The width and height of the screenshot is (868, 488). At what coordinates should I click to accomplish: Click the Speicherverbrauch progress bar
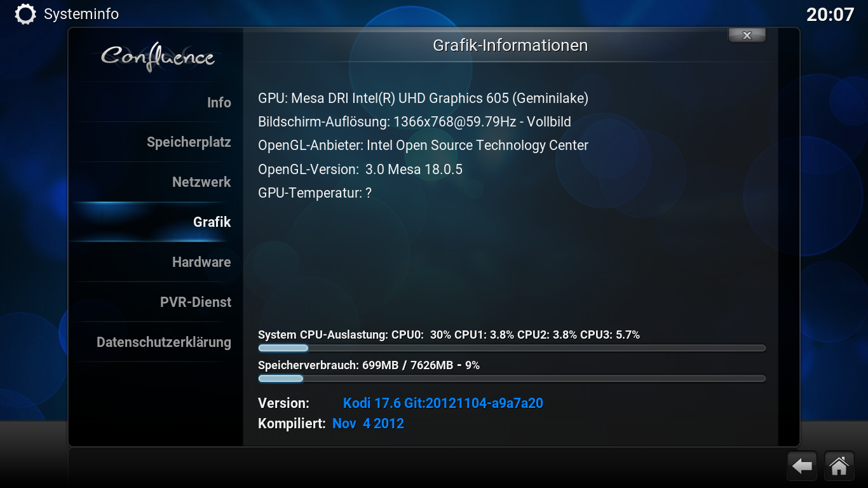[512, 379]
